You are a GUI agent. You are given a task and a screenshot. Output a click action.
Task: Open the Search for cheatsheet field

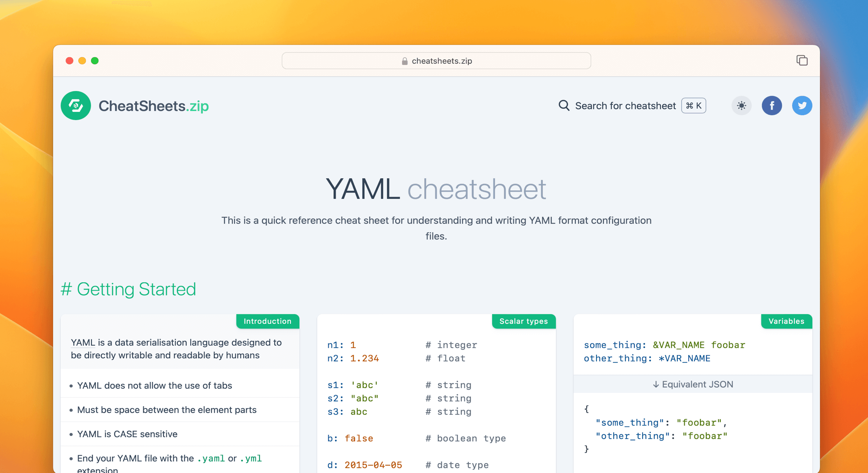pyautogui.click(x=632, y=106)
